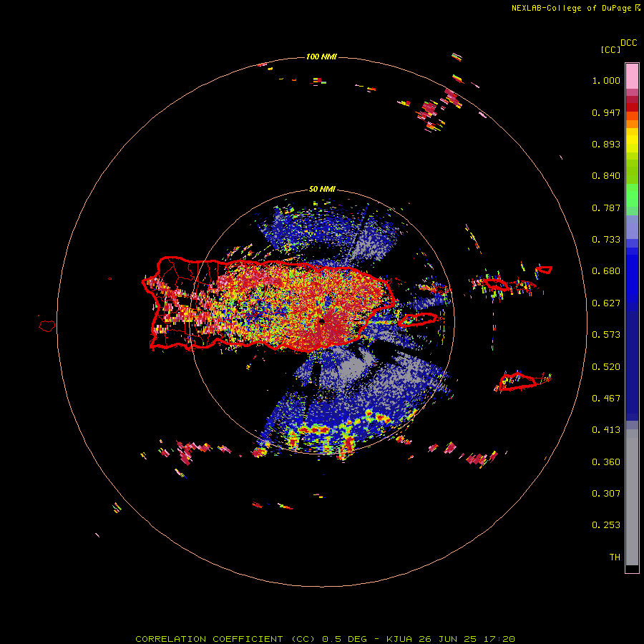The width and height of the screenshot is (644, 644).
Task: Click the St. Croix island outline in the southeast
Action: [x=518, y=381]
